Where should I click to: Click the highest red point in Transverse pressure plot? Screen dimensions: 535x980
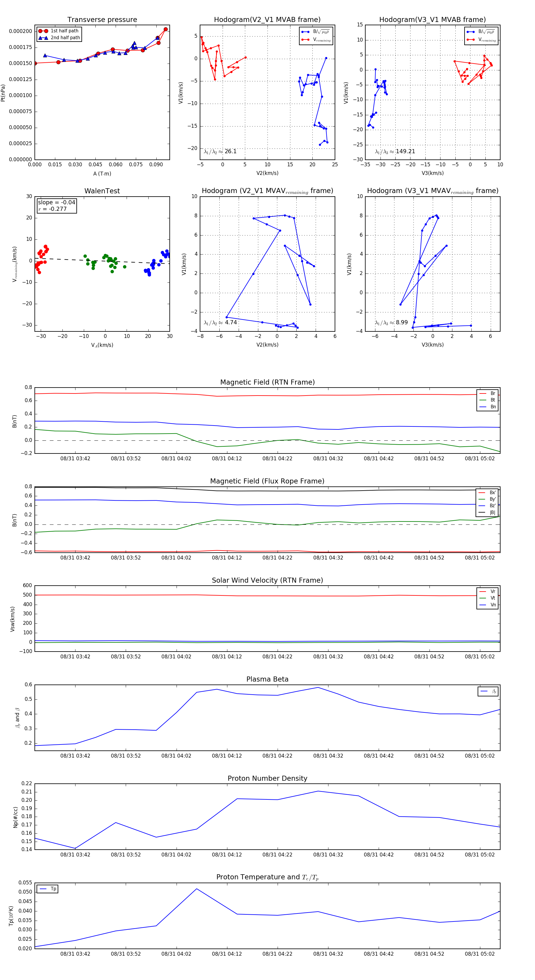click(x=166, y=29)
